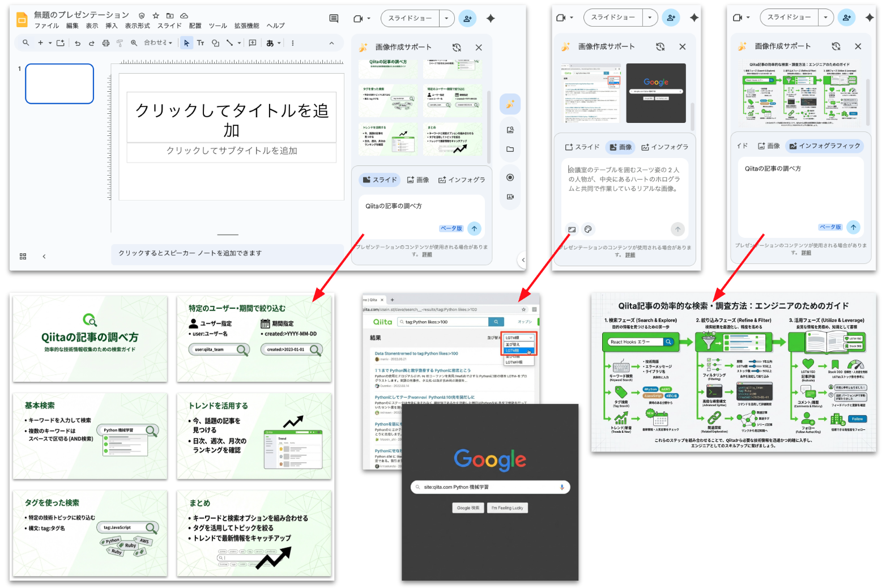Click the Gemini sparkle icon in the main window
The width and height of the screenshot is (882, 588).
[491, 19]
